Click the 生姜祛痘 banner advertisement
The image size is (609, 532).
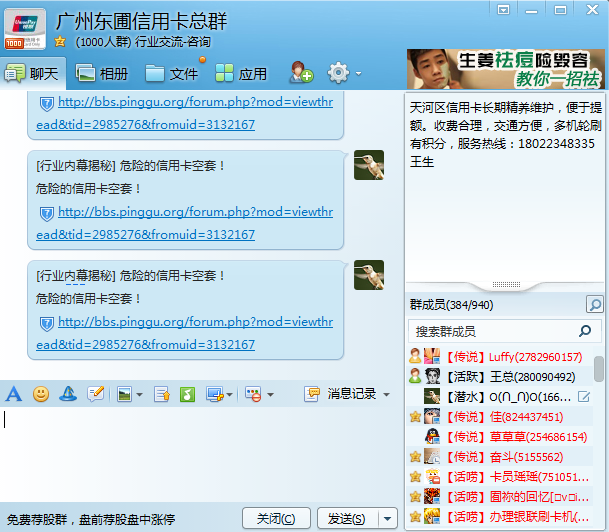pyautogui.click(x=506, y=69)
